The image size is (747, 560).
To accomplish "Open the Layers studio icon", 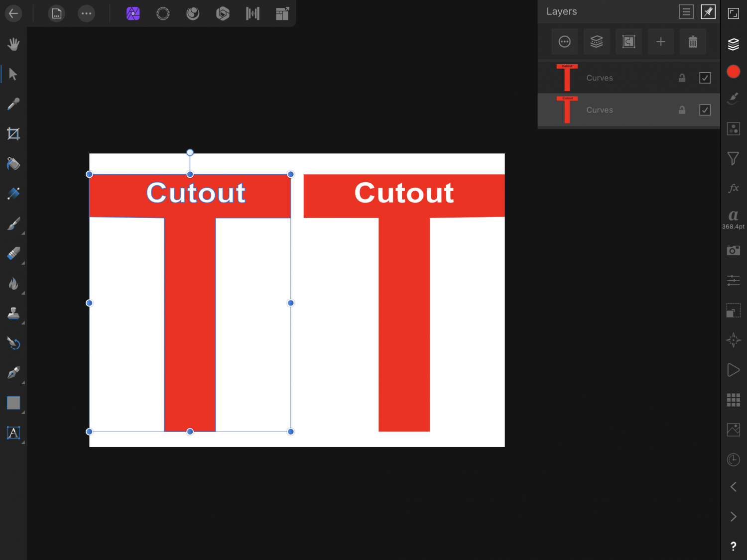I will tap(734, 44).
